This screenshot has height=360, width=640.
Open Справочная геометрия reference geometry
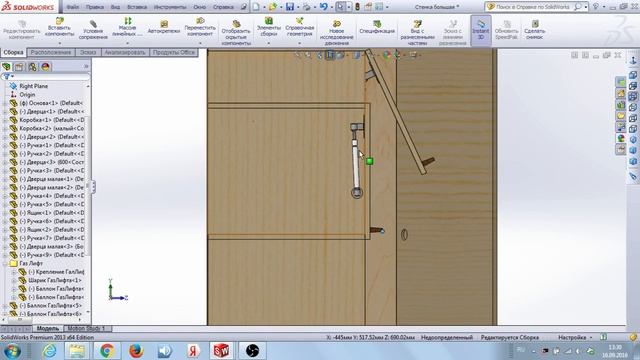point(299,27)
